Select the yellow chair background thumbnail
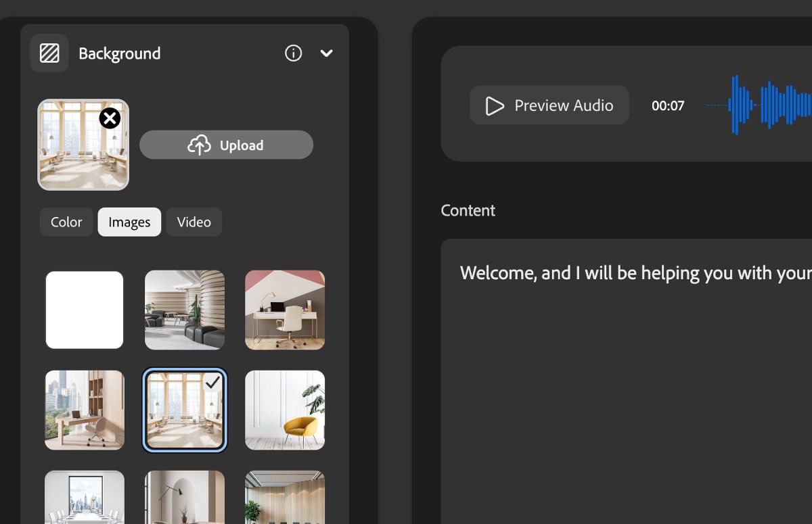 click(285, 410)
